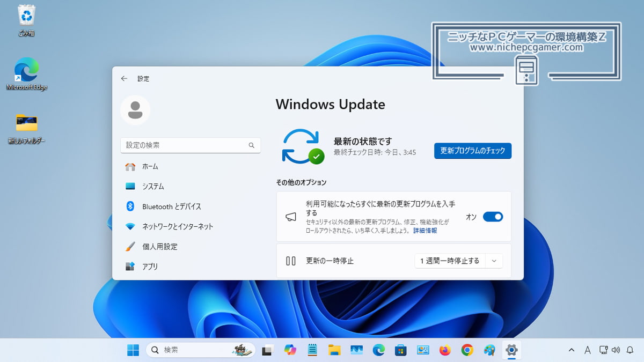
Task: Click the pause icon beside 更新の一時停止
Action: point(291,261)
